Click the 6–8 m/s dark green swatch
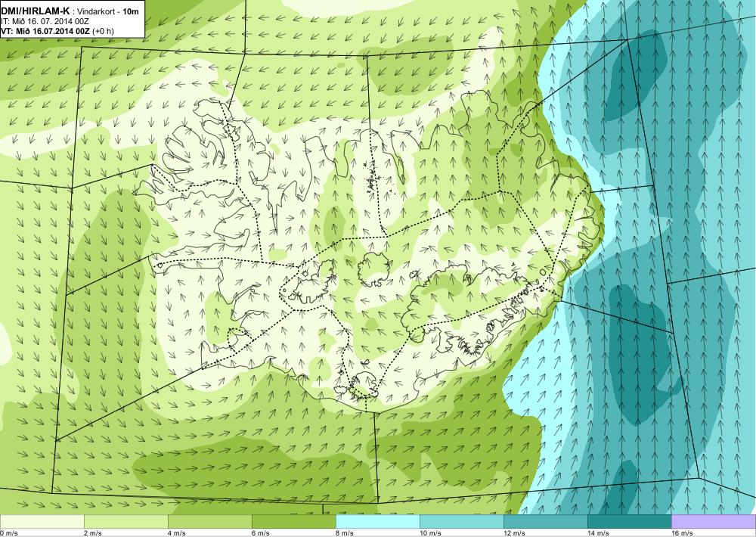 [x=293, y=522]
